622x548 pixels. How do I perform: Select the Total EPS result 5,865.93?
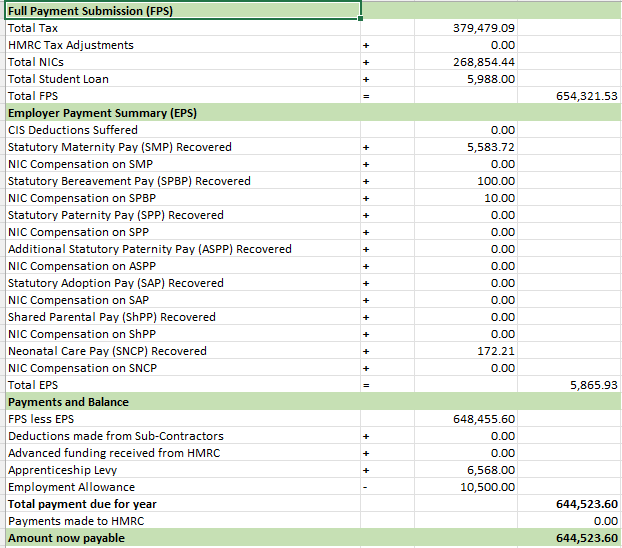[592, 385]
